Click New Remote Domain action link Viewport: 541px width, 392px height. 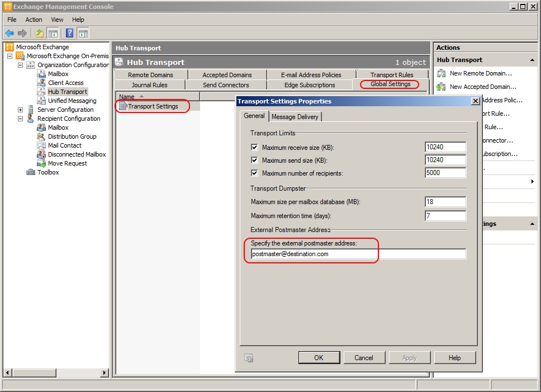click(481, 73)
